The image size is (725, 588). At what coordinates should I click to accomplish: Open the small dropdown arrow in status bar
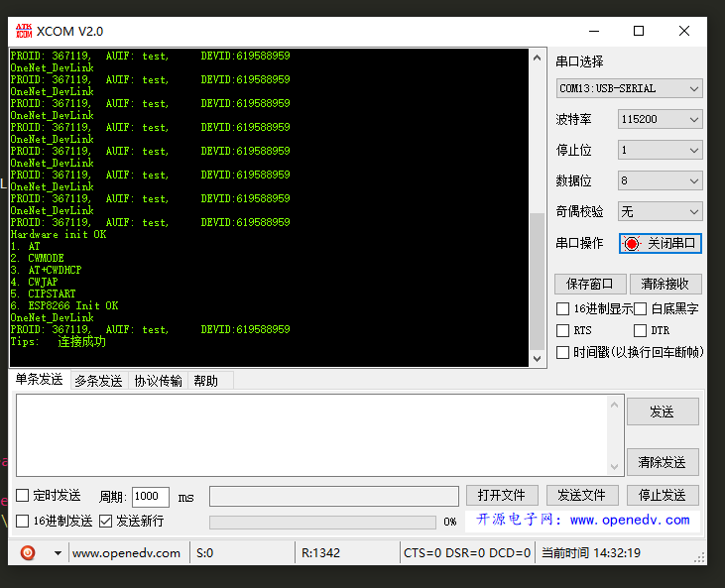[58, 553]
